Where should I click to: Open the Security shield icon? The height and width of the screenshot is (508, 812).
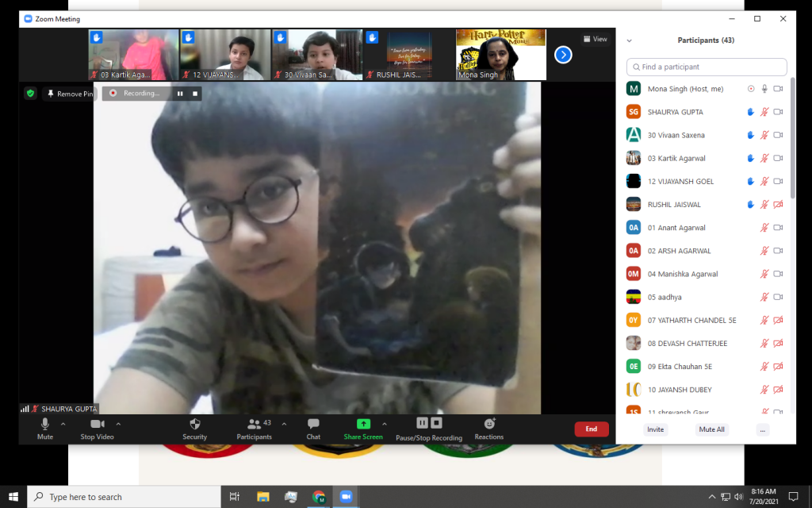click(194, 425)
